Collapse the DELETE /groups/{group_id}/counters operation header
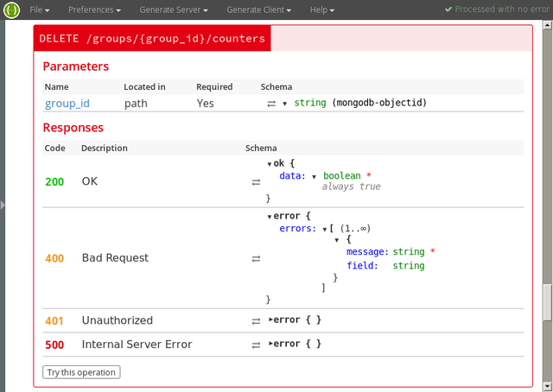 pyautogui.click(x=152, y=38)
